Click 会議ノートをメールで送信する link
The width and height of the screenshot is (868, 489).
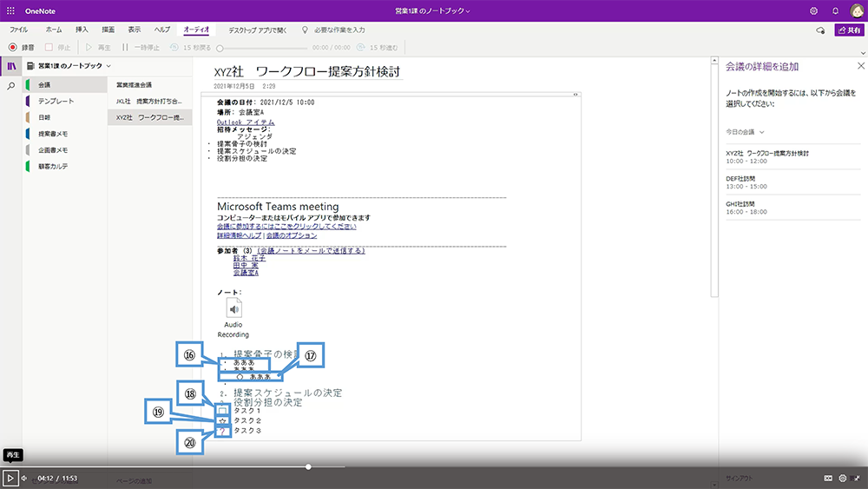(x=311, y=251)
